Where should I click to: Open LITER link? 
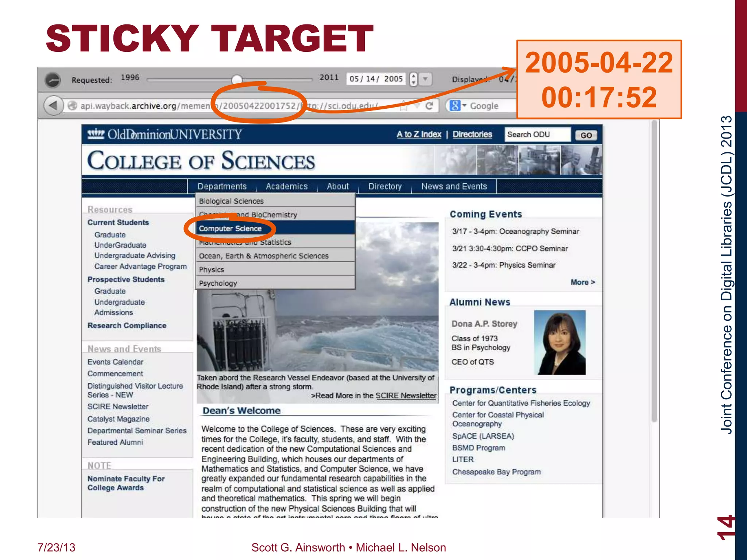coord(463,459)
